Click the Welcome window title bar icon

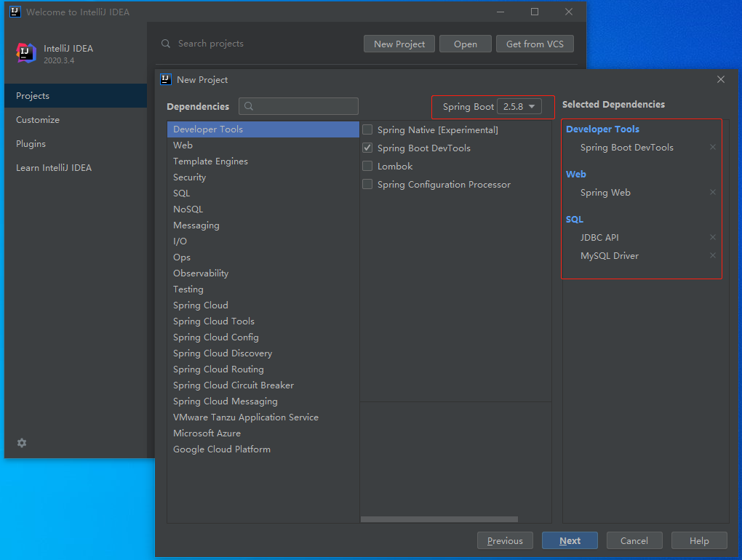click(15, 12)
